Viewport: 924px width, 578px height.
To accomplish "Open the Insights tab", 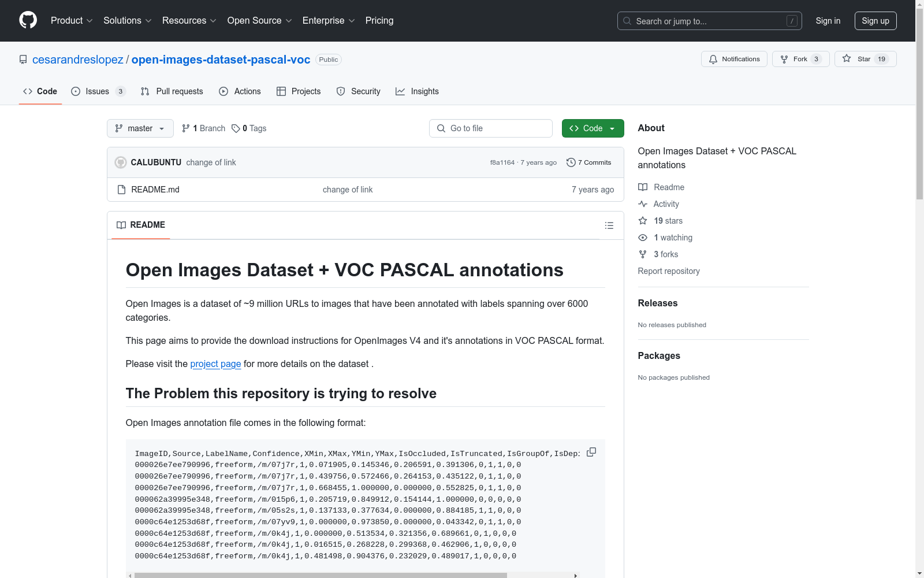I will (417, 91).
